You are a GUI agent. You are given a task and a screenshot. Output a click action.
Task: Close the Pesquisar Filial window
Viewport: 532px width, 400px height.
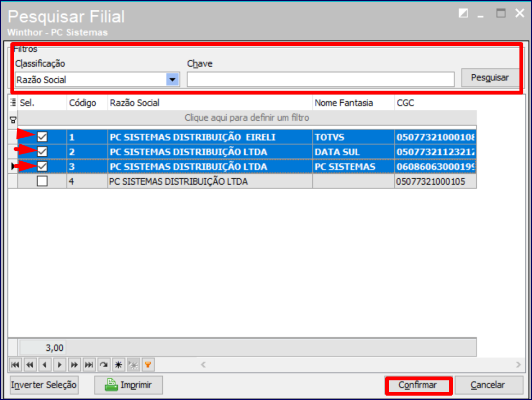click(x=519, y=13)
